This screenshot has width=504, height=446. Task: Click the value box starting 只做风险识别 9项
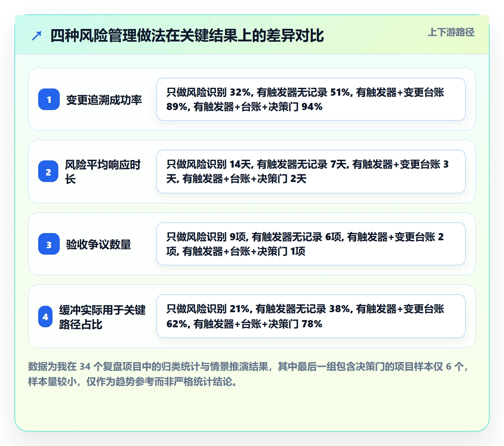(311, 244)
